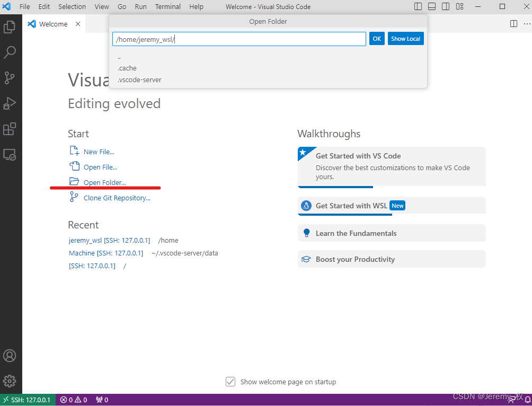
Task: Click the folder path input field
Action: coord(239,39)
